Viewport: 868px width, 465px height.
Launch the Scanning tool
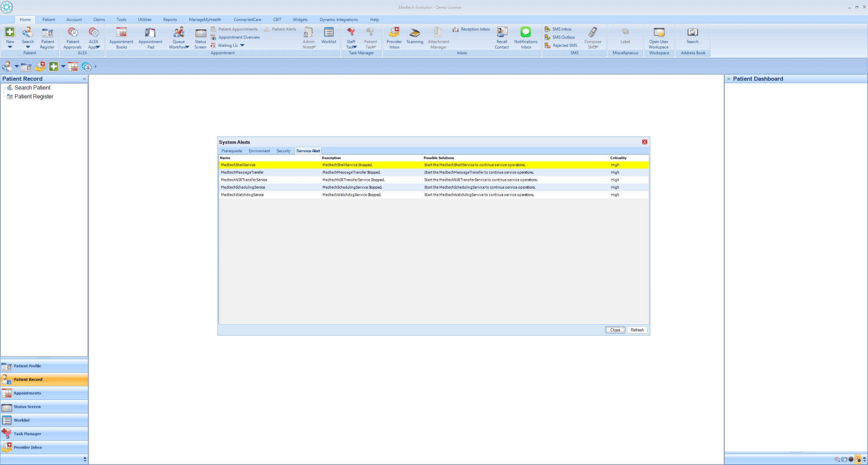[x=415, y=36]
